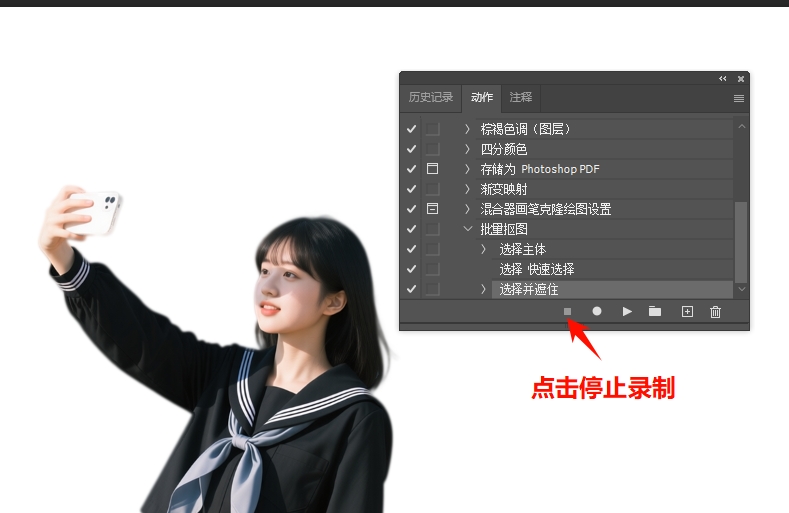Select the 批量抠图 action row
Screen dimensions: 789x513
point(604,229)
